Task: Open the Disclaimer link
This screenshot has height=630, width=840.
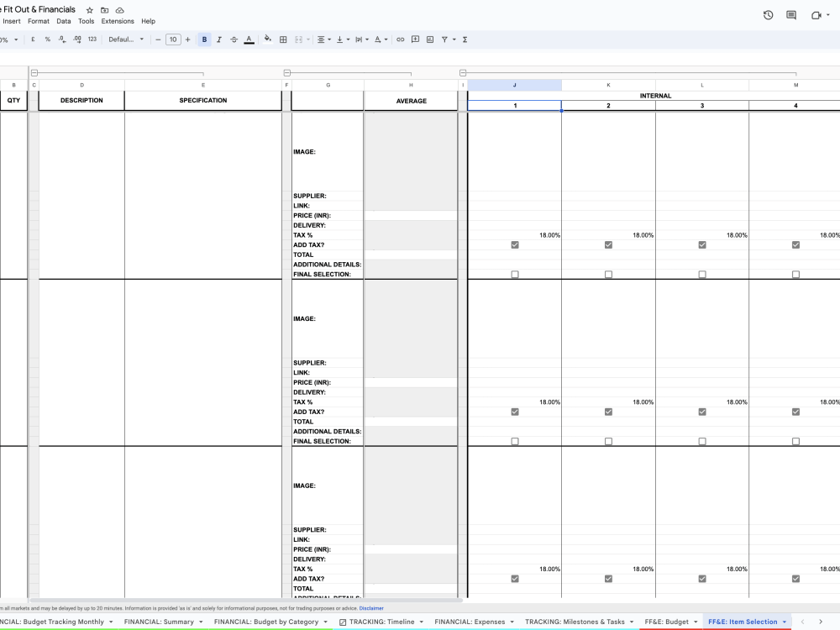Action: [370, 607]
